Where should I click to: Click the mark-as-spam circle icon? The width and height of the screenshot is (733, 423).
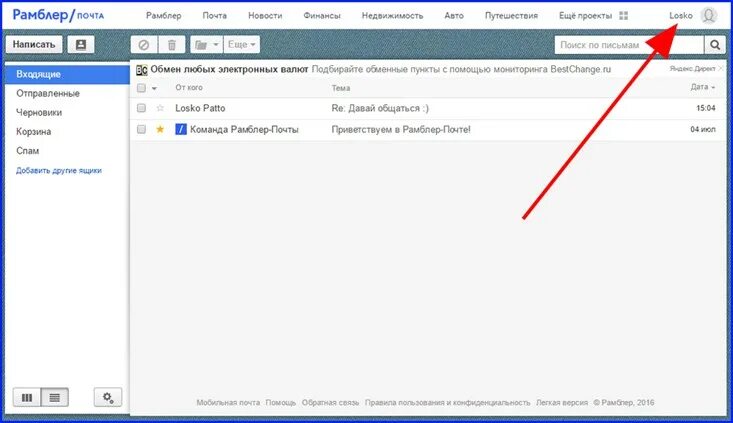tap(144, 45)
